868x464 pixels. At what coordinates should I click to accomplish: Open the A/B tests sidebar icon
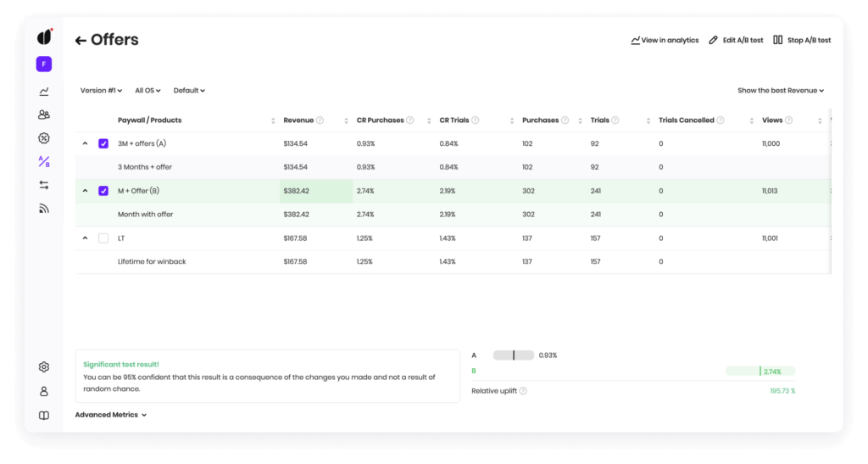[44, 161]
